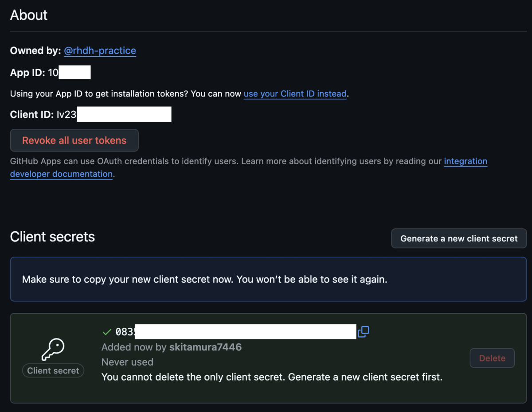Click the "Owned by:" label

tap(35, 51)
